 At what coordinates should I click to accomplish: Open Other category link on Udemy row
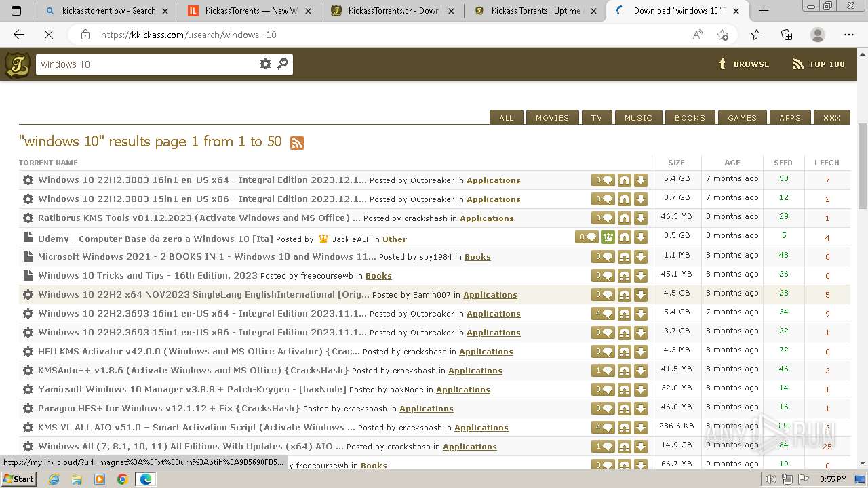pos(395,239)
